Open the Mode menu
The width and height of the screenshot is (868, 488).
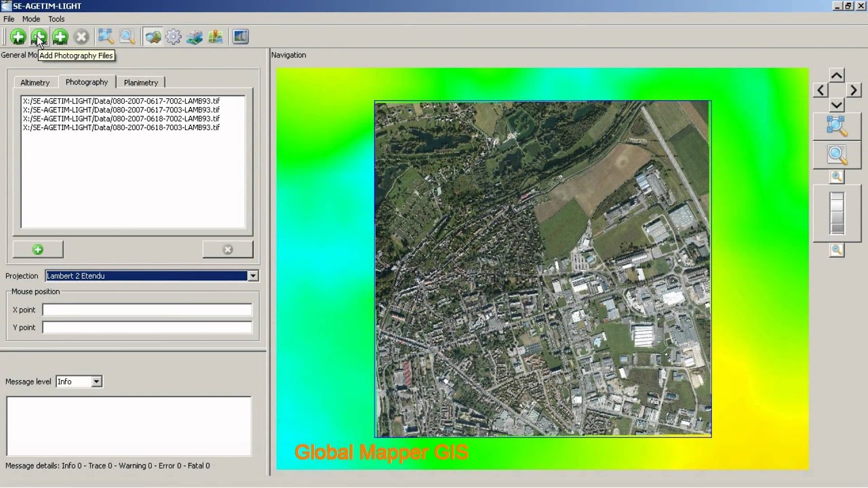pyautogui.click(x=31, y=19)
